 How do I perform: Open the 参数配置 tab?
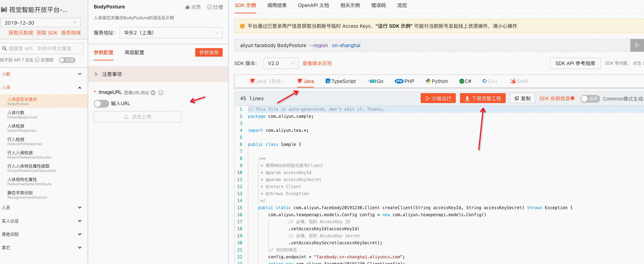click(x=104, y=52)
